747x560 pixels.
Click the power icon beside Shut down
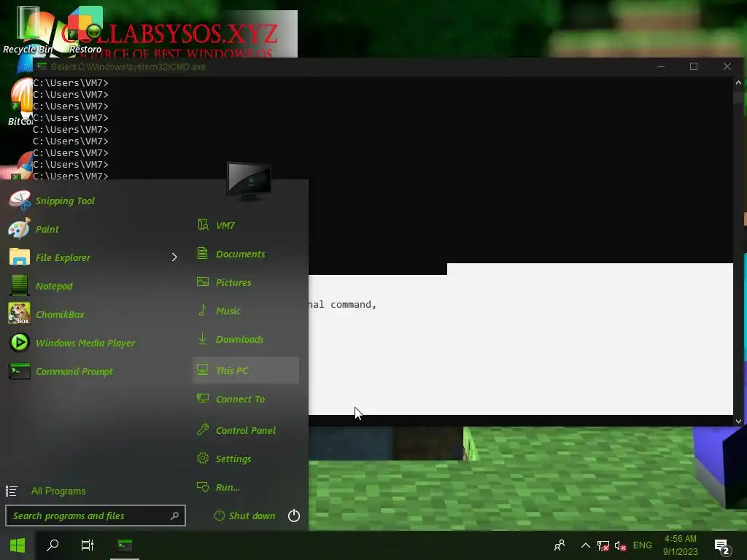(294, 516)
